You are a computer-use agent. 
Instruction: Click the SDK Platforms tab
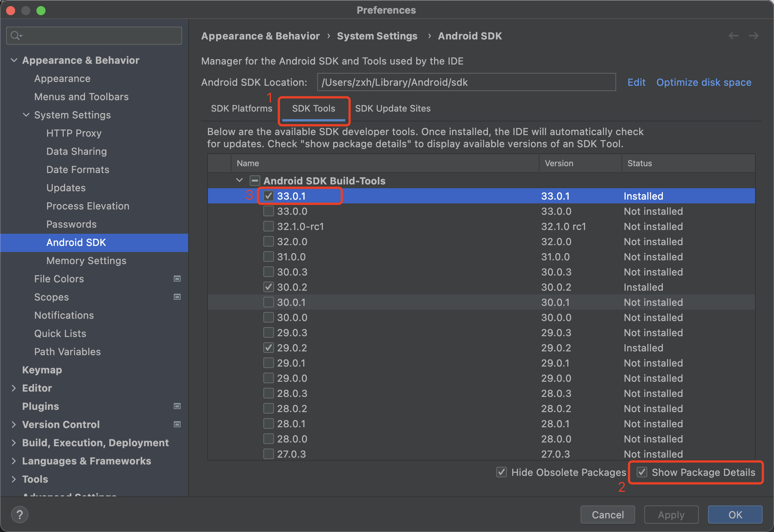tap(242, 108)
